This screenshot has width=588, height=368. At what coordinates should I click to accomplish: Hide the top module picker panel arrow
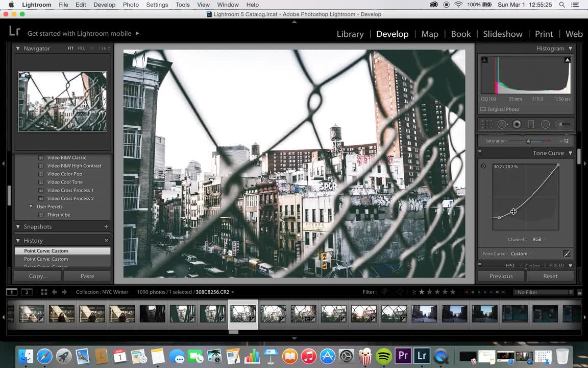coord(295,22)
